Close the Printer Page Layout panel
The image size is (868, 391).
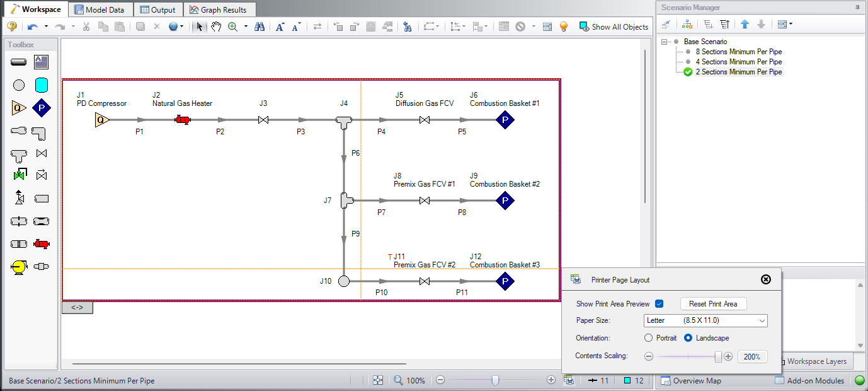[766, 279]
